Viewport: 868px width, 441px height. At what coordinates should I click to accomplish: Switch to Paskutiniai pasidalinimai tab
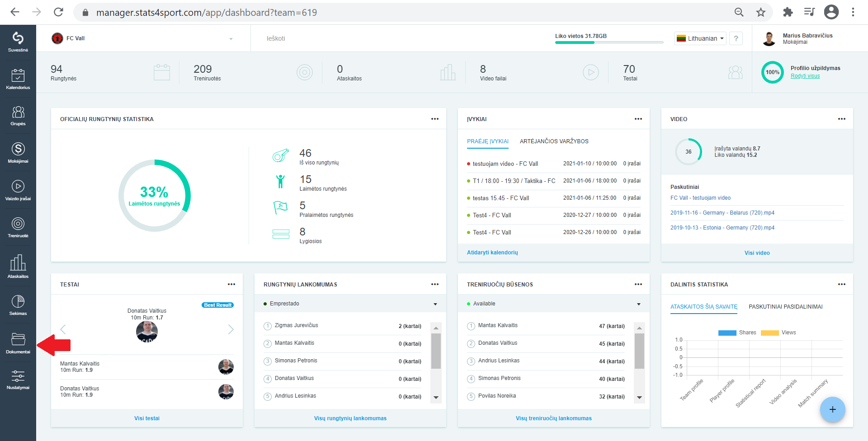[786, 307]
